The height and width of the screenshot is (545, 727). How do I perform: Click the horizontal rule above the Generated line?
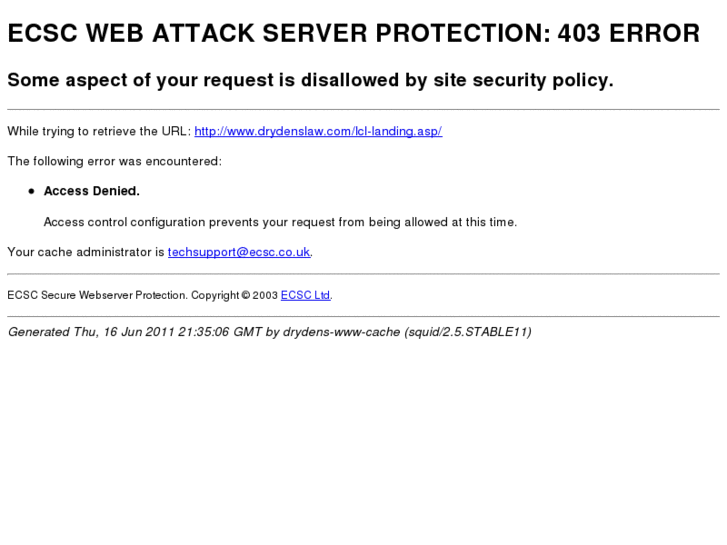click(363, 316)
